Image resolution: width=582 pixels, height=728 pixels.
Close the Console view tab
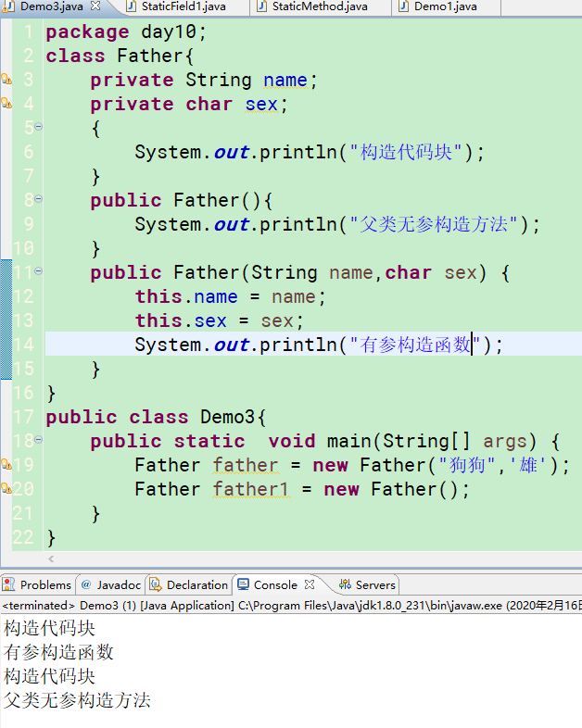click(310, 584)
